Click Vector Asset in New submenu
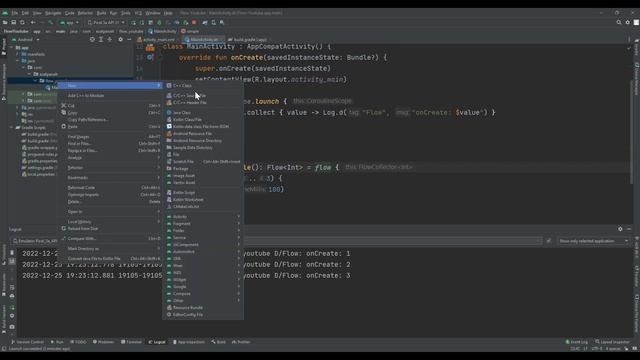The width and height of the screenshot is (640, 360). pyautogui.click(x=203, y=182)
